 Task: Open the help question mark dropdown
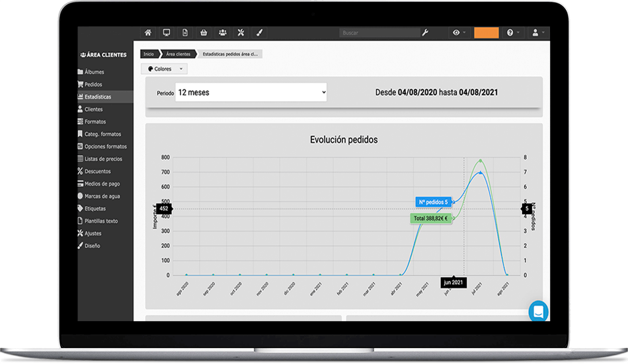(513, 33)
